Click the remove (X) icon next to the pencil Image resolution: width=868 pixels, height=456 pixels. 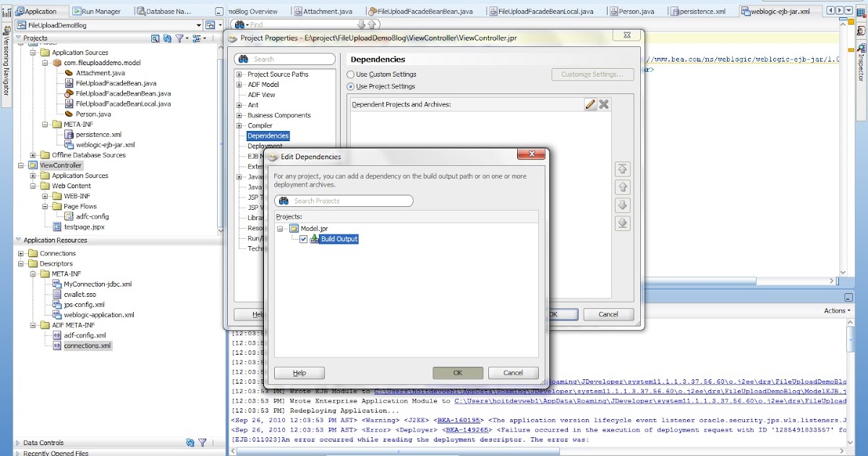pyautogui.click(x=605, y=104)
